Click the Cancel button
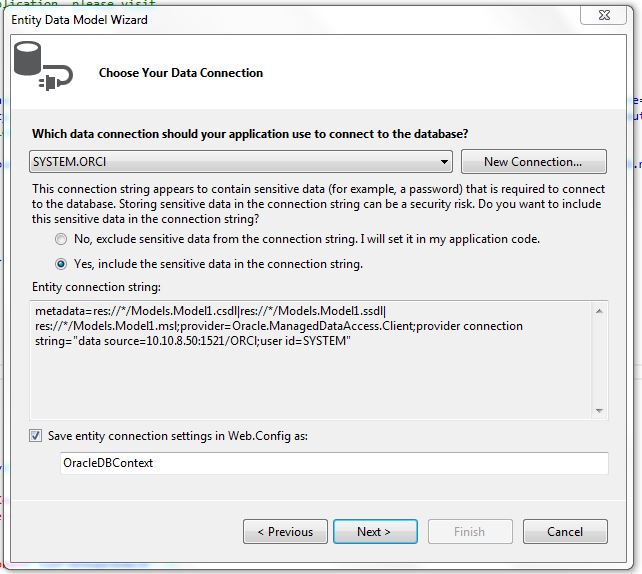 pos(565,531)
